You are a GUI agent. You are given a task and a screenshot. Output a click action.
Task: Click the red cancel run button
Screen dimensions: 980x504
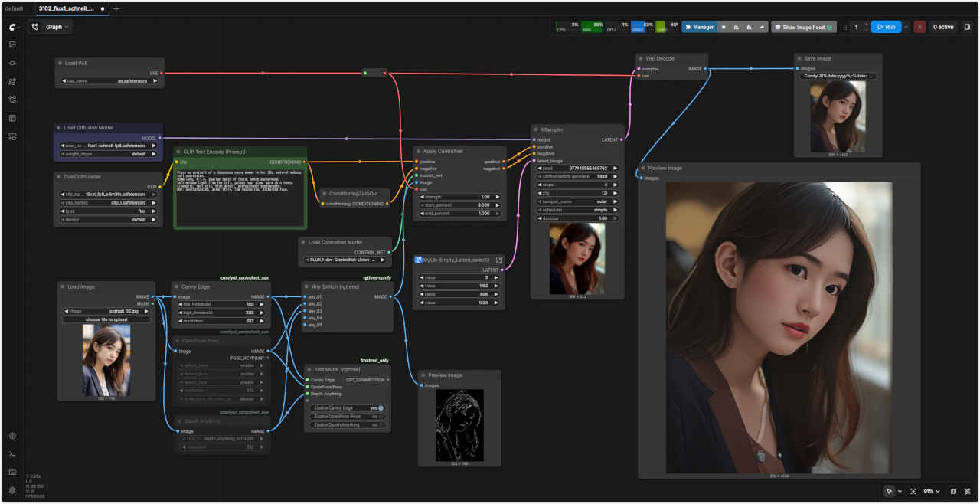[x=920, y=27]
